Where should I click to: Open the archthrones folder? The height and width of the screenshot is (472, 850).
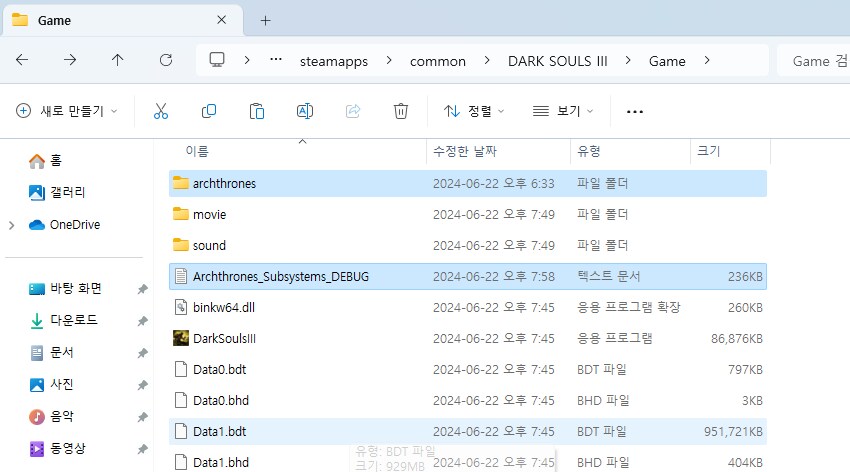[x=468, y=183]
